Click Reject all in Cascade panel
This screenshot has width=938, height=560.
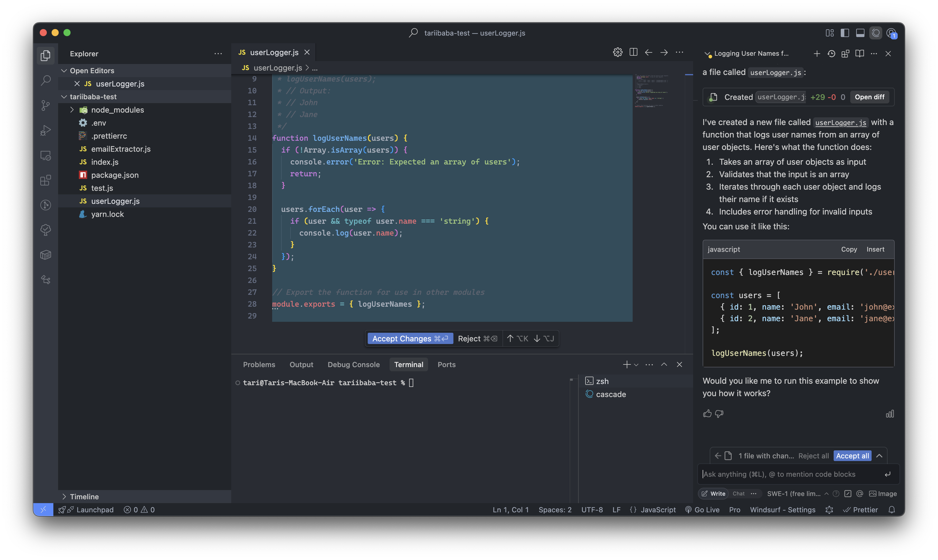813,456
